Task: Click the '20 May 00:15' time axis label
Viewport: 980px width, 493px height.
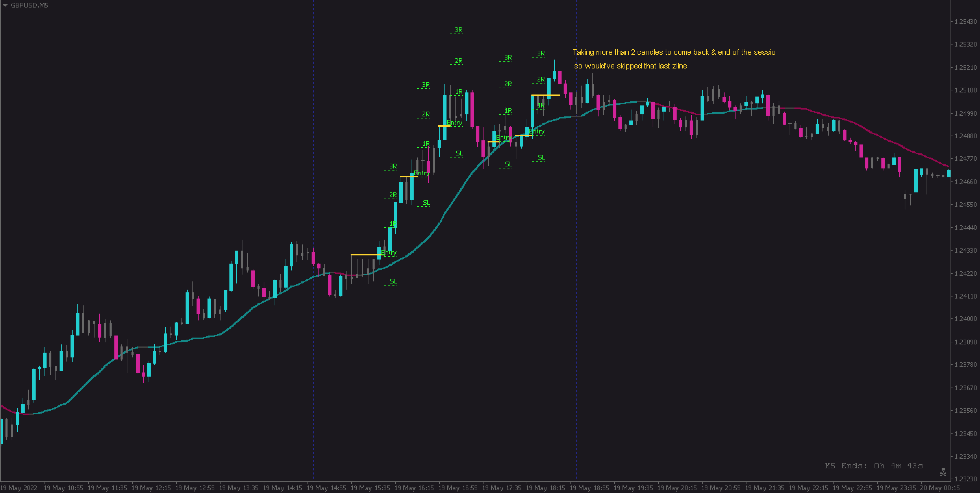Action: click(939, 488)
